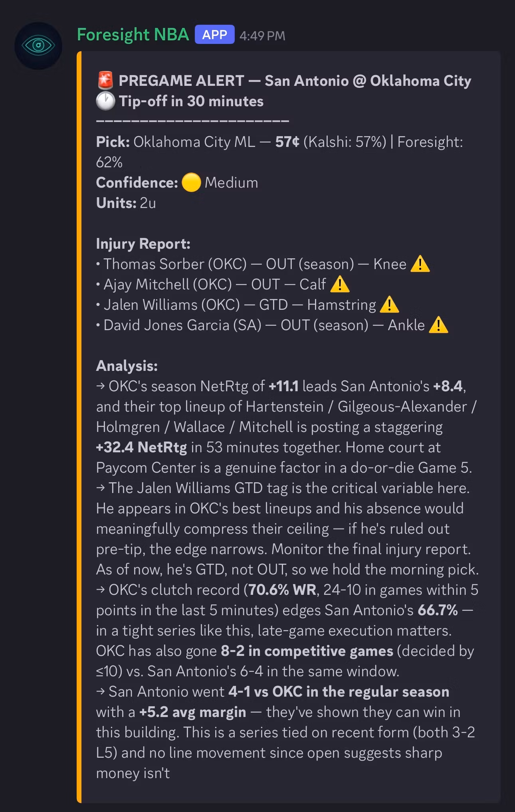This screenshot has height=812, width=515.
Task: Click the Pick: Oklahoma City ML line
Action: pos(279,152)
